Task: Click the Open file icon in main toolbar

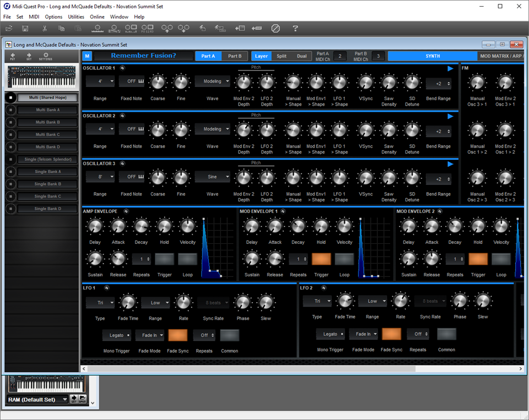Action: [9, 28]
